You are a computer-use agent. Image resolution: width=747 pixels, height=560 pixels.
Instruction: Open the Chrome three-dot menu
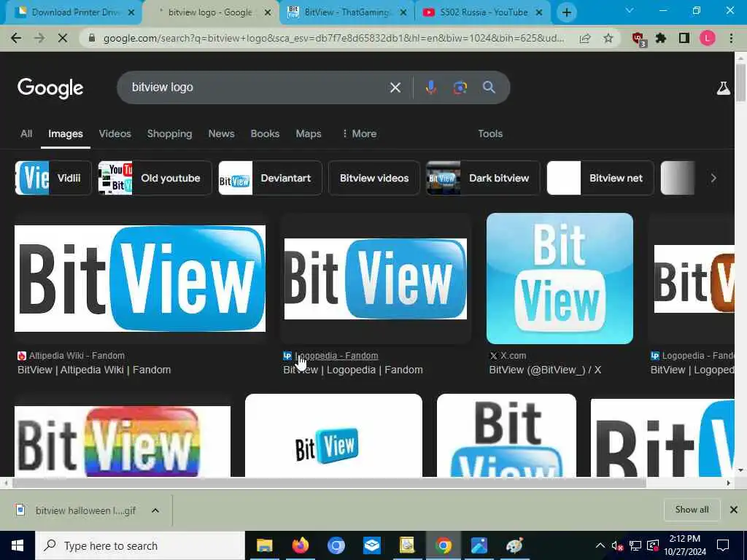(x=731, y=38)
